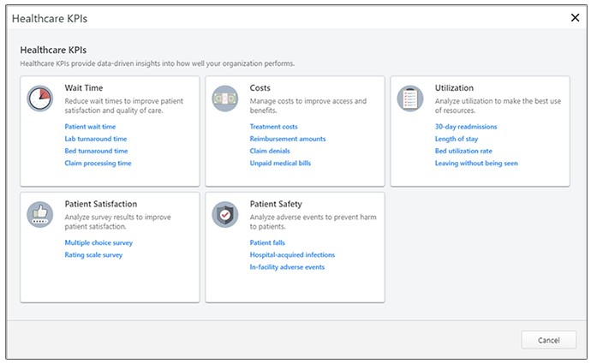591x364 pixels.
Task: Choose Claim processing time link
Action: [98, 163]
